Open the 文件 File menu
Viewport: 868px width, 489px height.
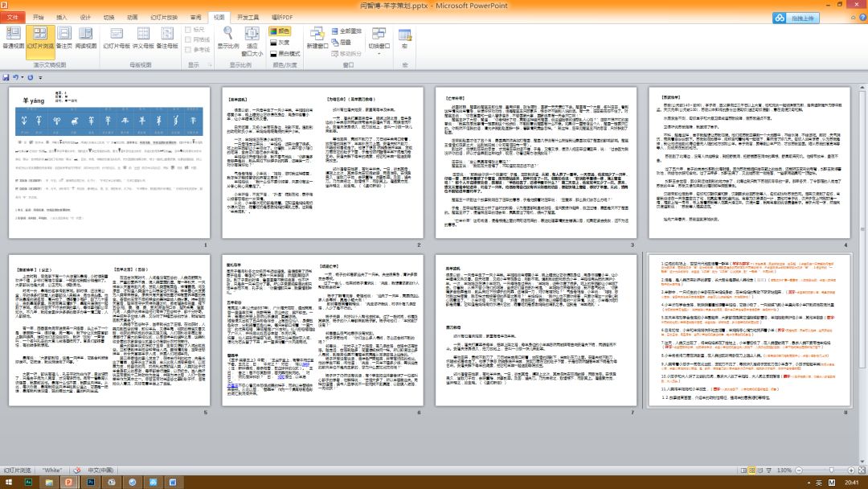click(x=13, y=17)
